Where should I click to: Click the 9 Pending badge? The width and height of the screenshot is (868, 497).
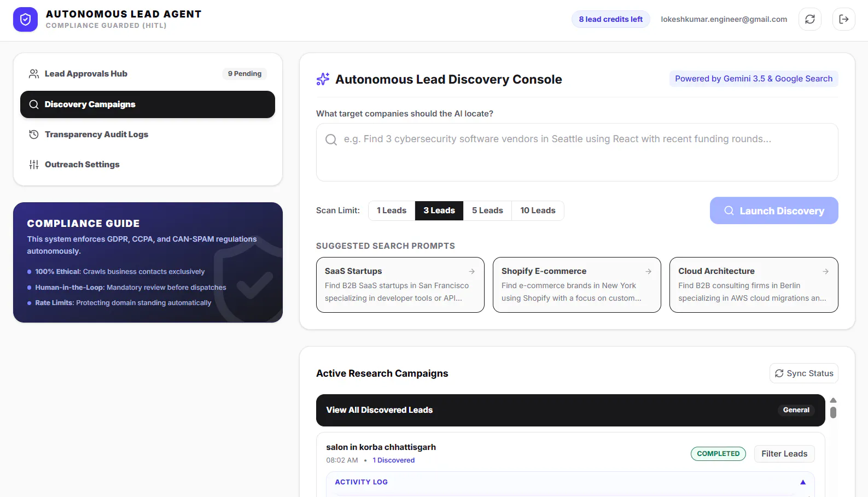coord(244,74)
